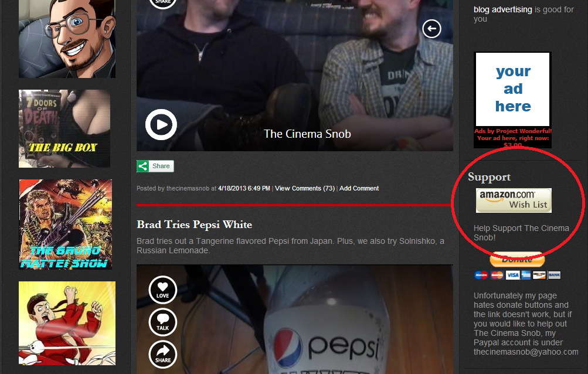Click the Add Comment link
The width and height of the screenshot is (588, 374).
pos(359,188)
